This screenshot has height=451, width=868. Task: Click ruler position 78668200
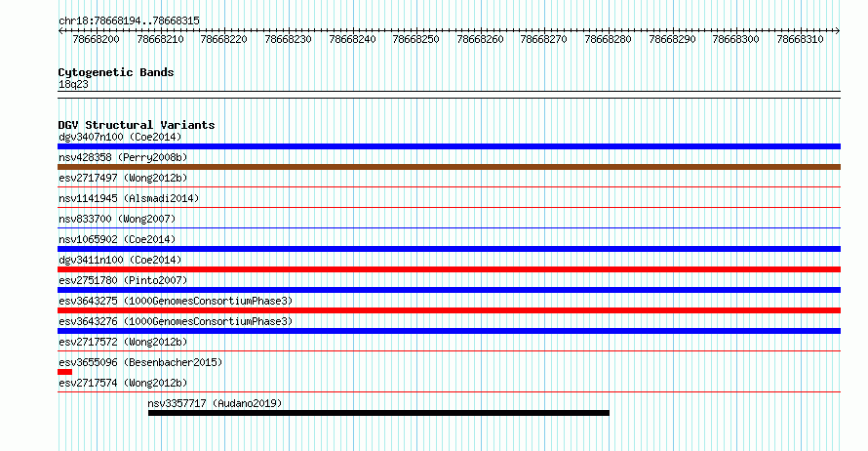(x=96, y=39)
